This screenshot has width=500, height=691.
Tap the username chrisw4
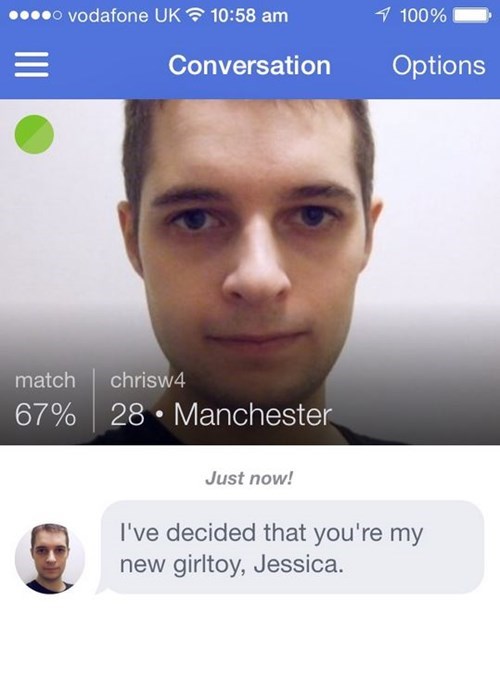(x=148, y=380)
